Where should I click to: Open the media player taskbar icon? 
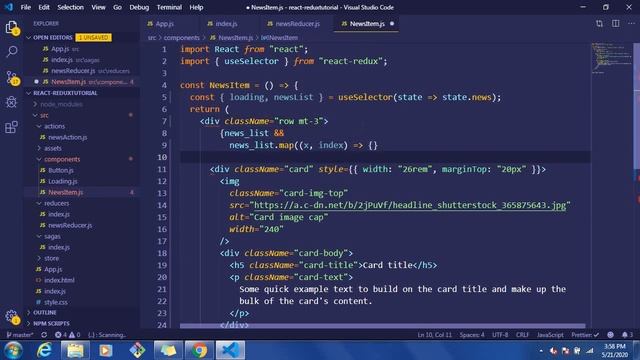106,350
